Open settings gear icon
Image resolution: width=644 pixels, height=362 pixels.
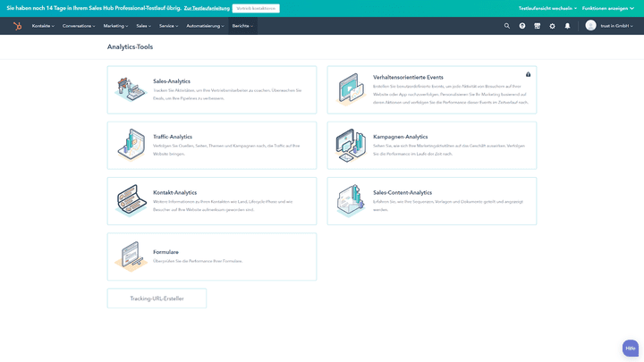[552, 26]
